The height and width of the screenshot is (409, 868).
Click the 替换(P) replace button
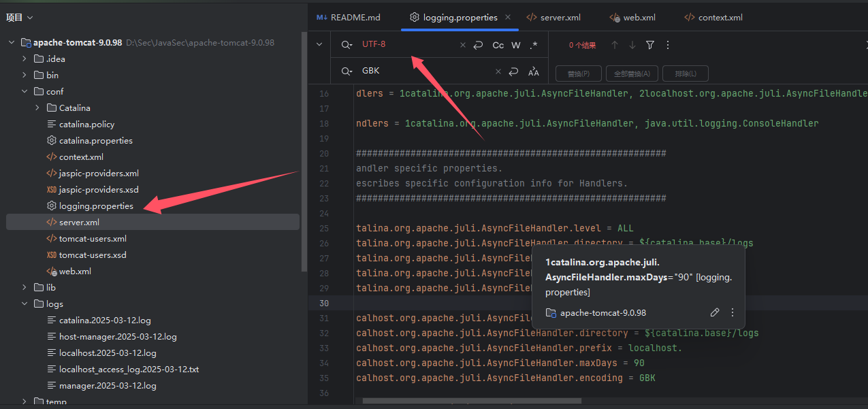pyautogui.click(x=578, y=73)
